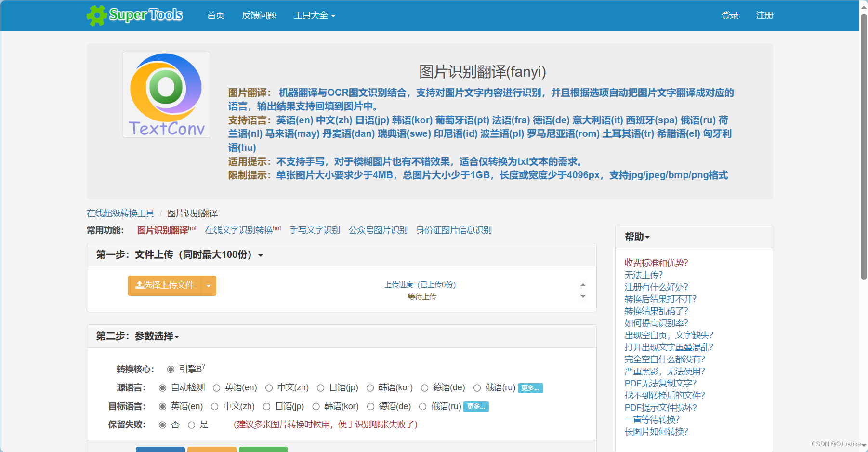Expand the upload button's dropdown arrow
868x452 pixels.
tap(208, 285)
